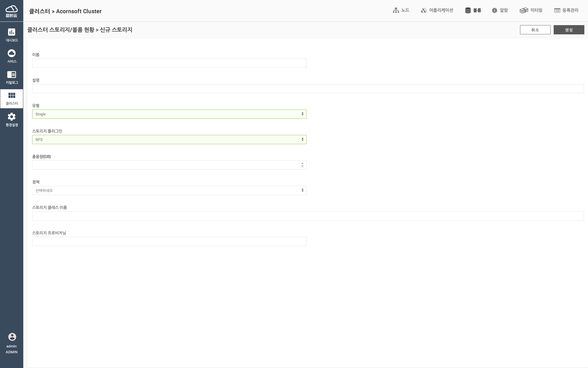
Task: Switch to the 노드 tab label
Action: tap(405, 10)
